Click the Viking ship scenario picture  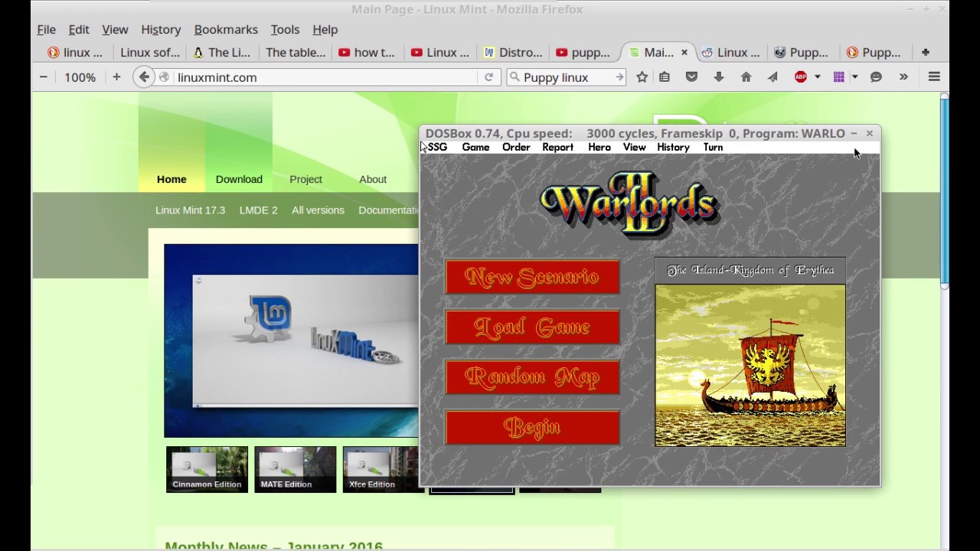(x=750, y=365)
